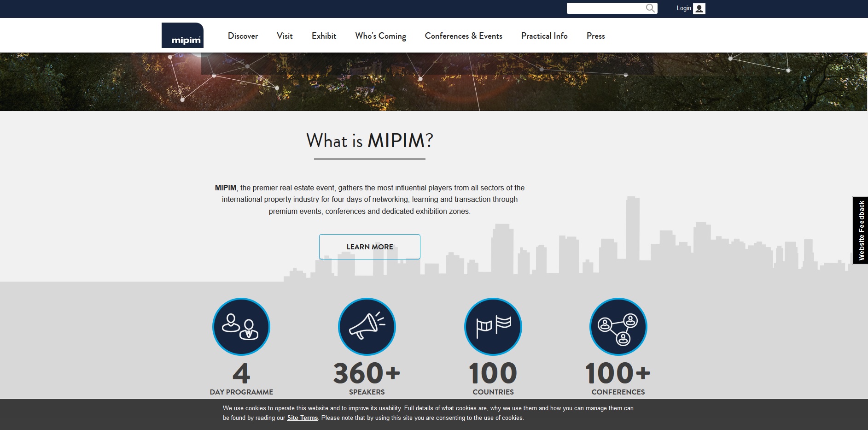Image resolution: width=868 pixels, height=430 pixels.
Task: Click the Day Programme people icon
Action: point(241,327)
